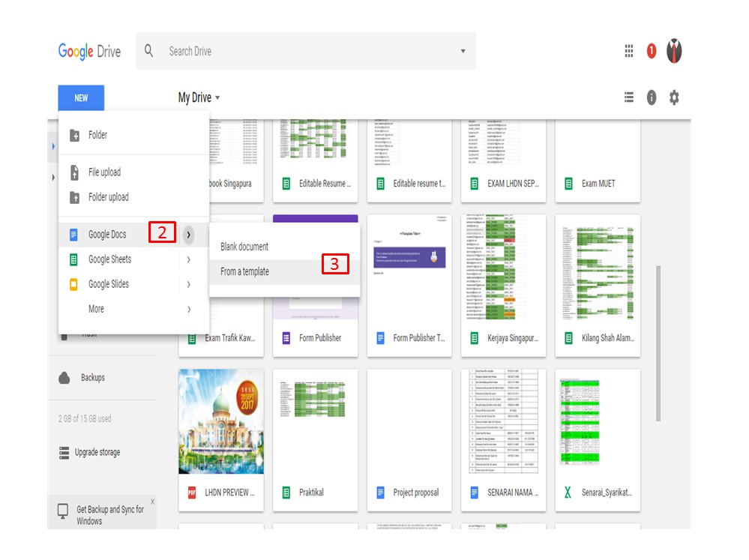Select Blank document from the submenu
This screenshot has height=560, width=749.
tap(285, 247)
